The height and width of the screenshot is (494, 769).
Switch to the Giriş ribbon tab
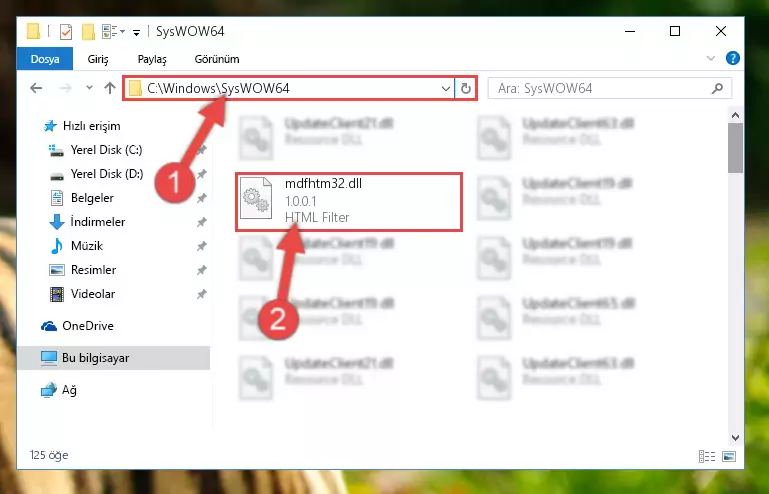point(98,59)
